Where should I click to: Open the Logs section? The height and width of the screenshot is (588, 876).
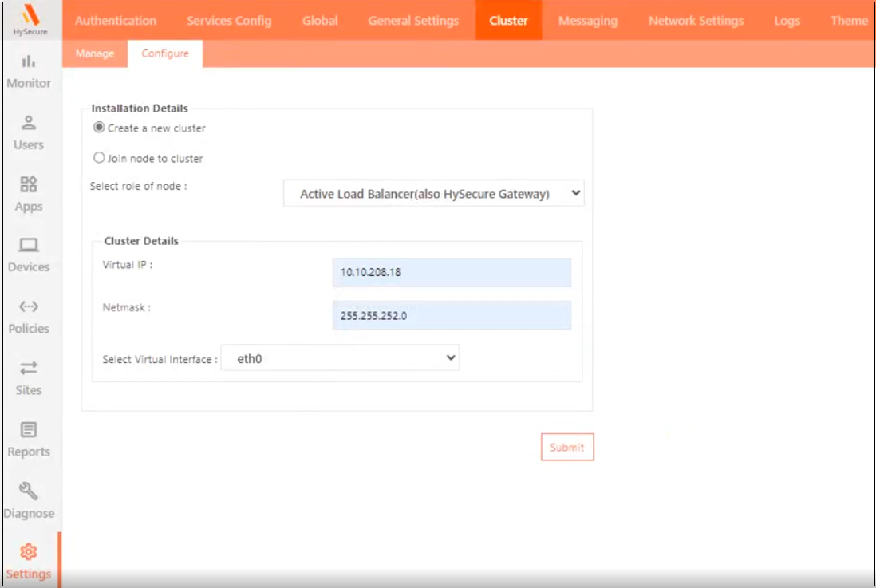pyautogui.click(x=787, y=21)
